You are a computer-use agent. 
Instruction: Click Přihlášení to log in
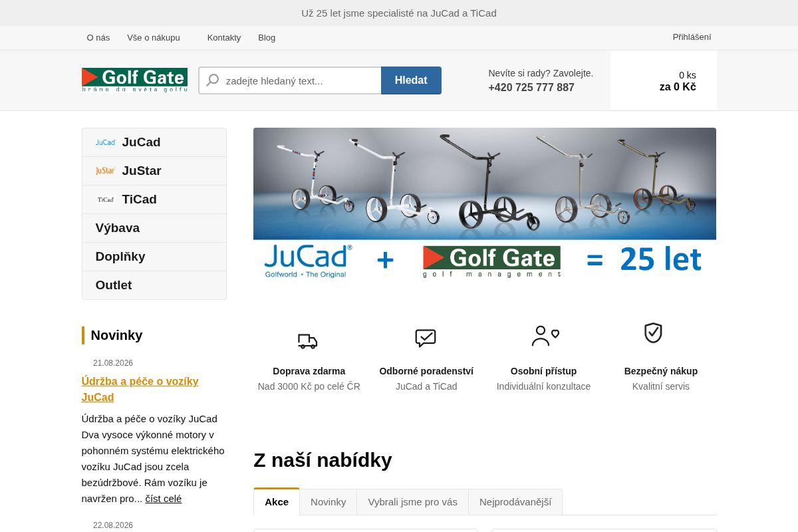coord(692,37)
